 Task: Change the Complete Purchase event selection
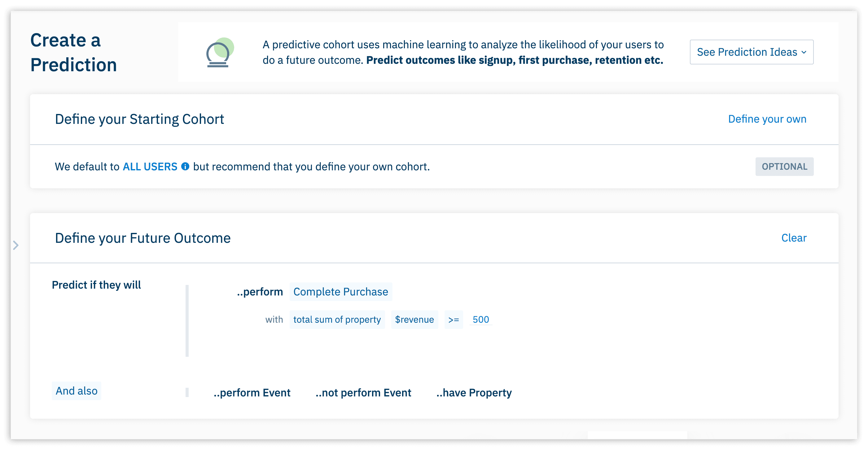tap(341, 292)
